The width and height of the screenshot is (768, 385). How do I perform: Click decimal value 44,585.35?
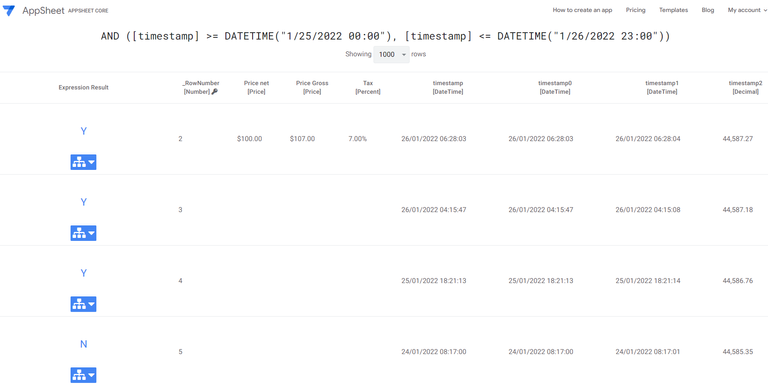click(738, 352)
